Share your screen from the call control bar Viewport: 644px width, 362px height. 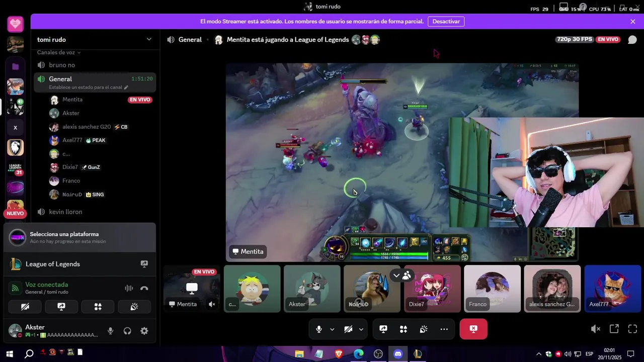[x=383, y=329]
